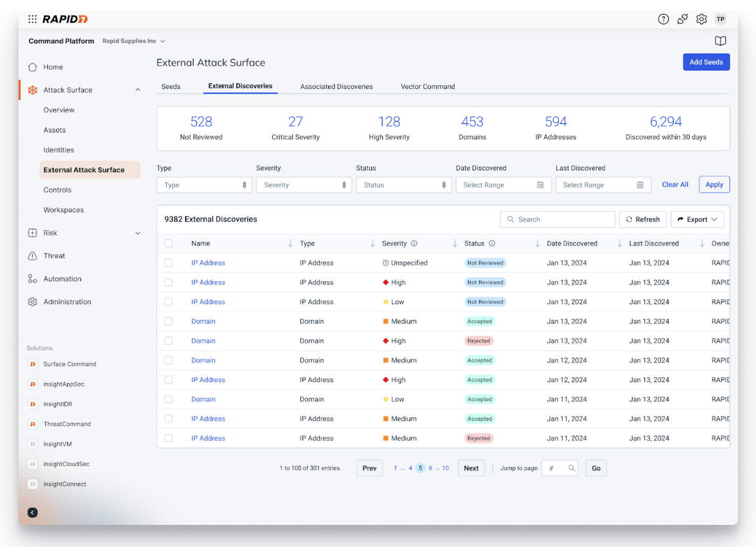Select the checkbox for the first IP Address row
756x551 pixels.
(169, 263)
